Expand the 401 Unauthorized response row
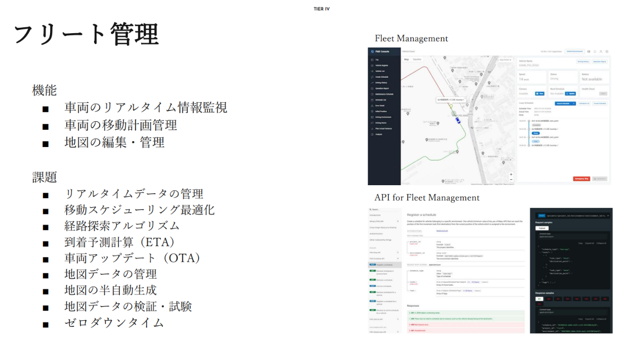 pyautogui.click(x=466, y=330)
